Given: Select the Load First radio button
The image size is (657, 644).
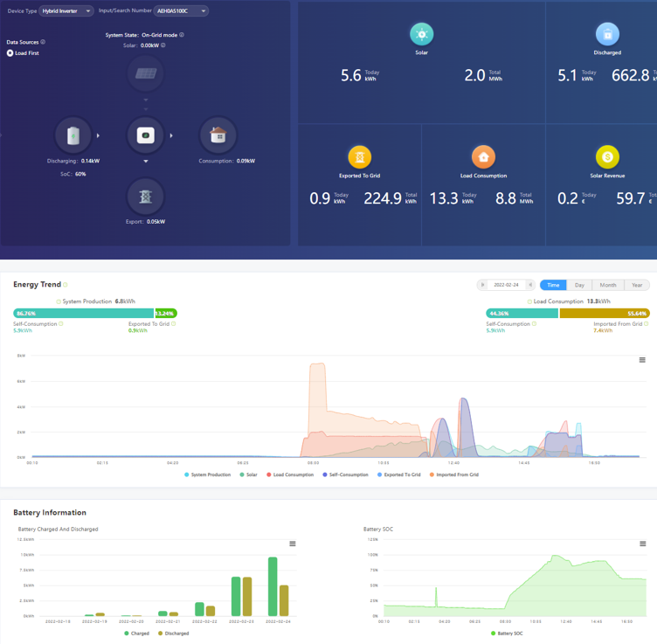Looking at the screenshot, I should pos(10,52).
